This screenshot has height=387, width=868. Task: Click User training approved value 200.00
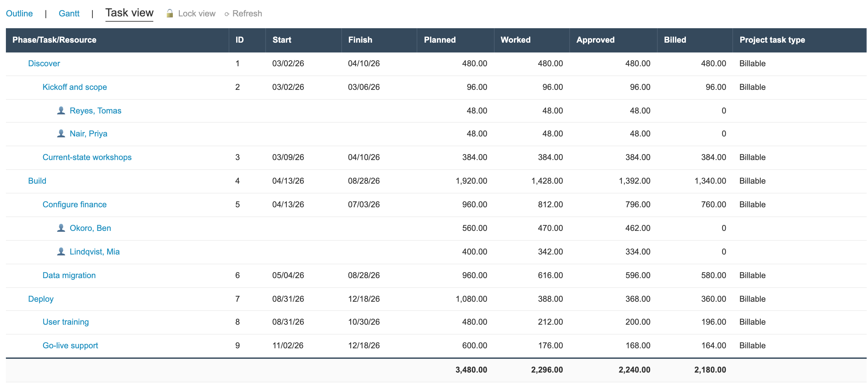(638, 322)
